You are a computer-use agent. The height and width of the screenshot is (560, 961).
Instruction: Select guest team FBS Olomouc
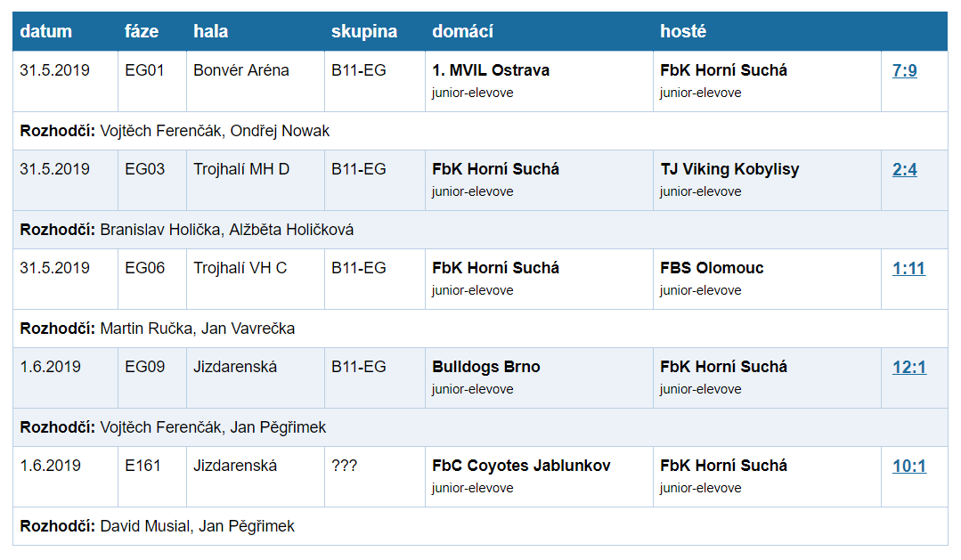712,268
